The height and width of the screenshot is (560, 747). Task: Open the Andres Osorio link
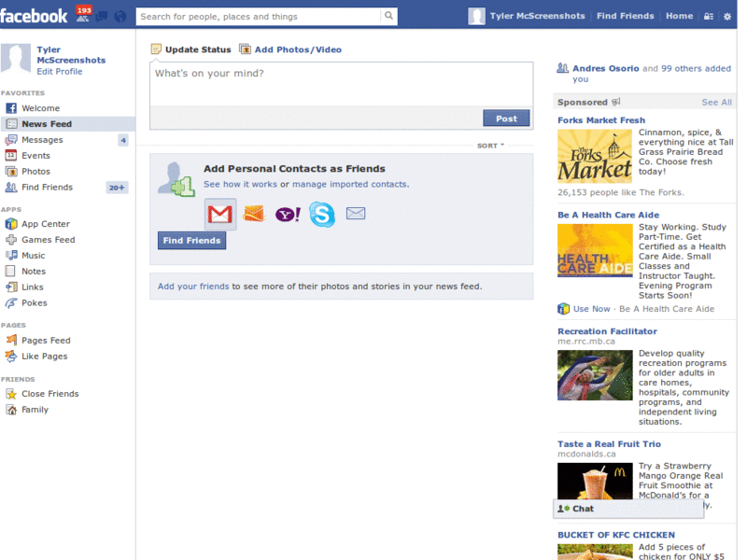click(605, 68)
